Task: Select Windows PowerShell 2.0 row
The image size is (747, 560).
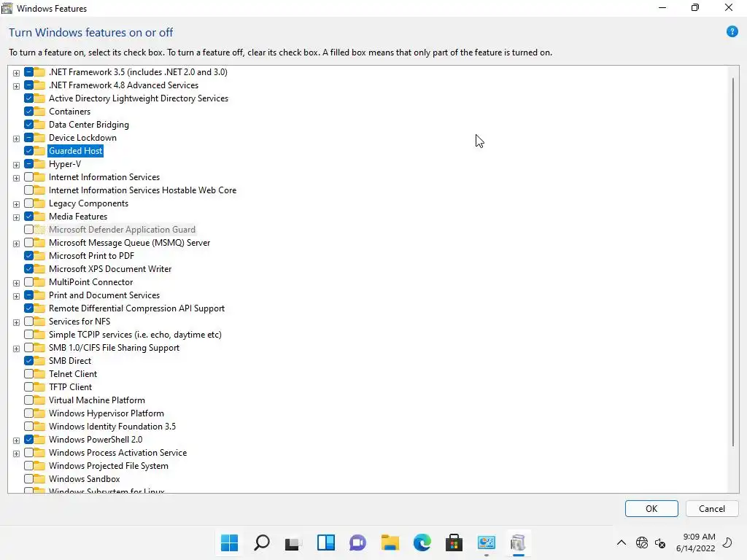Action: pos(96,439)
